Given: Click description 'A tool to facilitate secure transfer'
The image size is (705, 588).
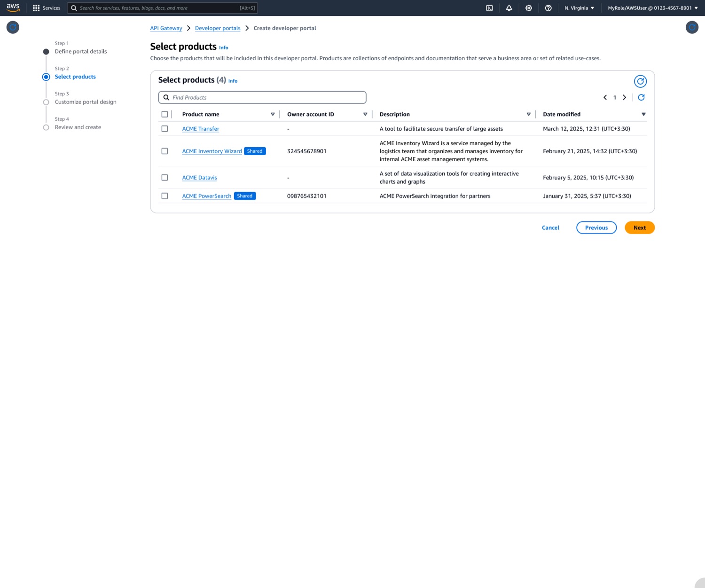Looking at the screenshot, I should pyautogui.click(x=441, y=129).
